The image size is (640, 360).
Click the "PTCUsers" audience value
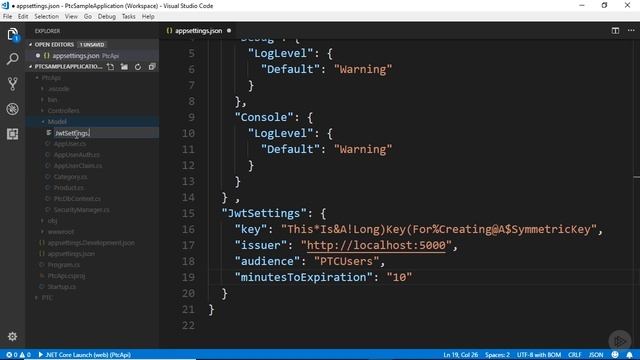(x=347, y=261)
